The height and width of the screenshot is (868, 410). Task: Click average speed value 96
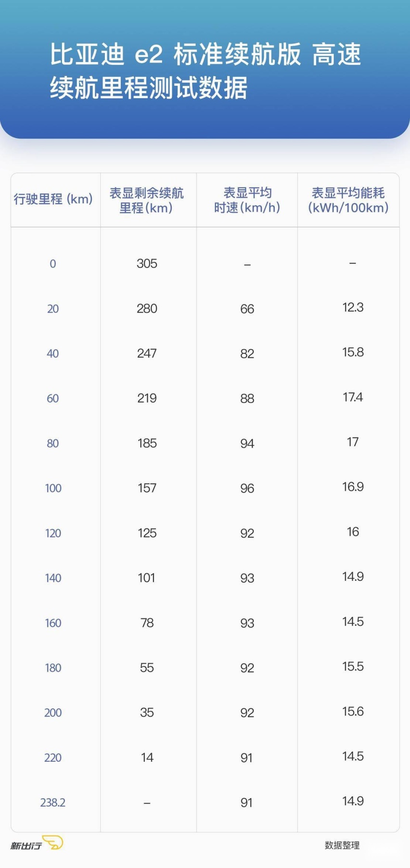click(247, 488)
